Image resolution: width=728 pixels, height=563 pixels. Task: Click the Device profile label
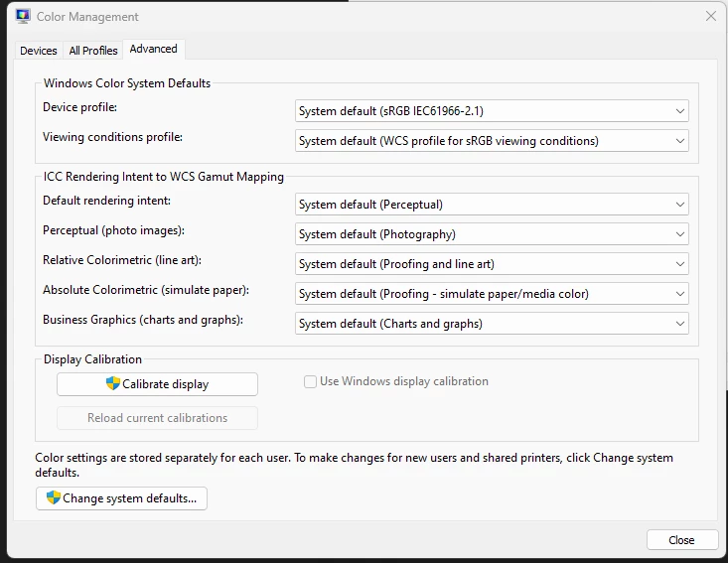pyautogui.click(x=79, y=107)
